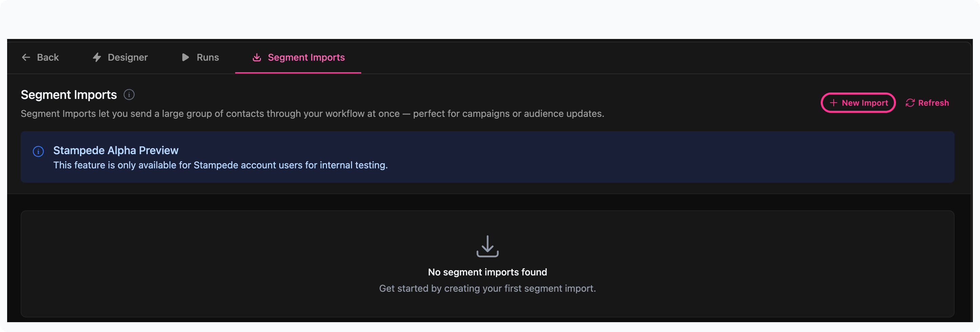Click the circular arrows Refresh icon
This screenshot has height=332, width=980.
(x=910, y=103)
